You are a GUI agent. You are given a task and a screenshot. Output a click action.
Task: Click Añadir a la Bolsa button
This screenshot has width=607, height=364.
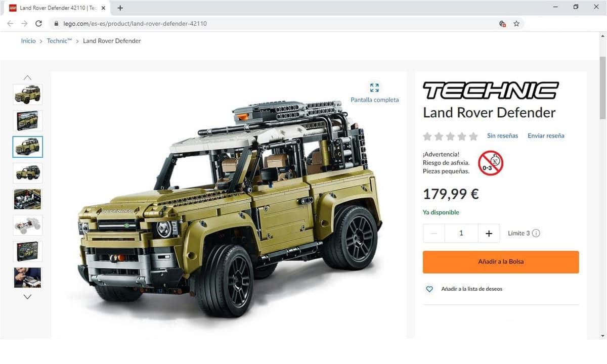point(501,262)
